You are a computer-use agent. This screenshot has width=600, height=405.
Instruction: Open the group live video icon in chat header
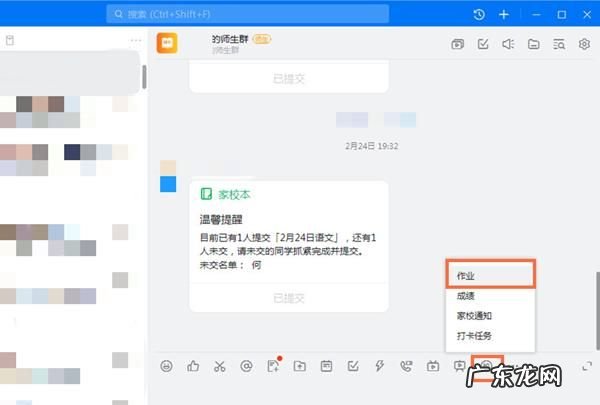click(457, 44)
